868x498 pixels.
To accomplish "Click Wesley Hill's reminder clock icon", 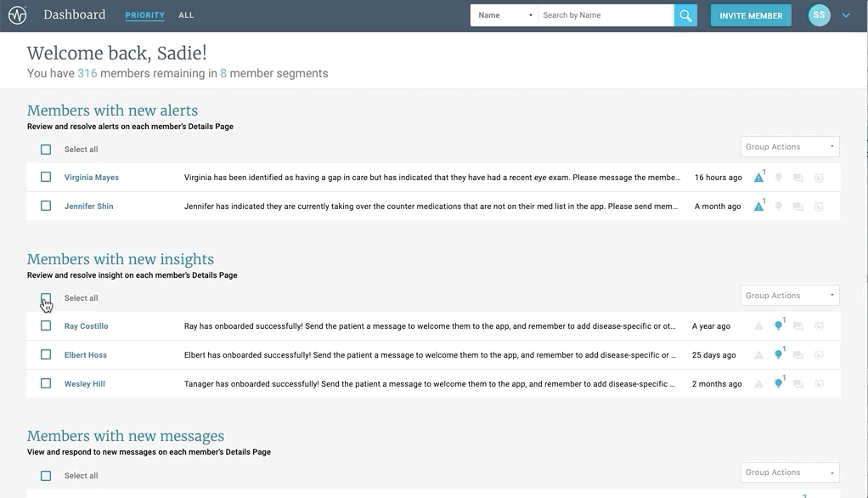I will (819, 384).
